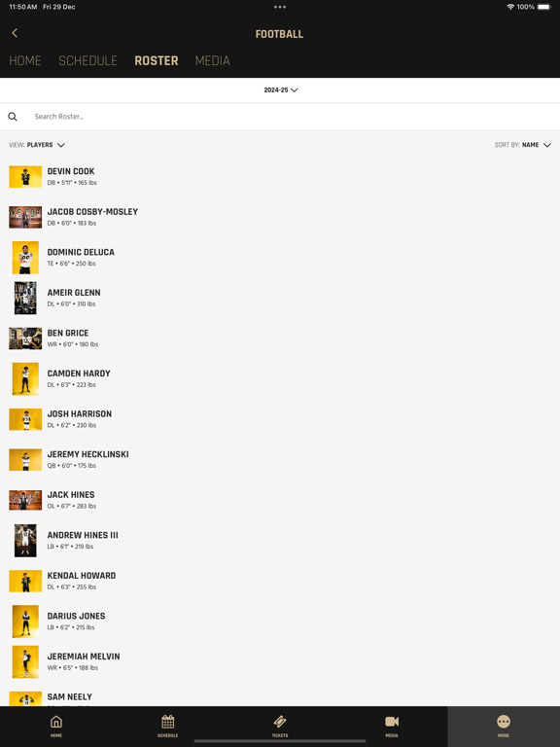Viewport: 560px width, 747px height.
Task: Click the OL 6'7" 283 lbs details text
Action: pos(72,507)
